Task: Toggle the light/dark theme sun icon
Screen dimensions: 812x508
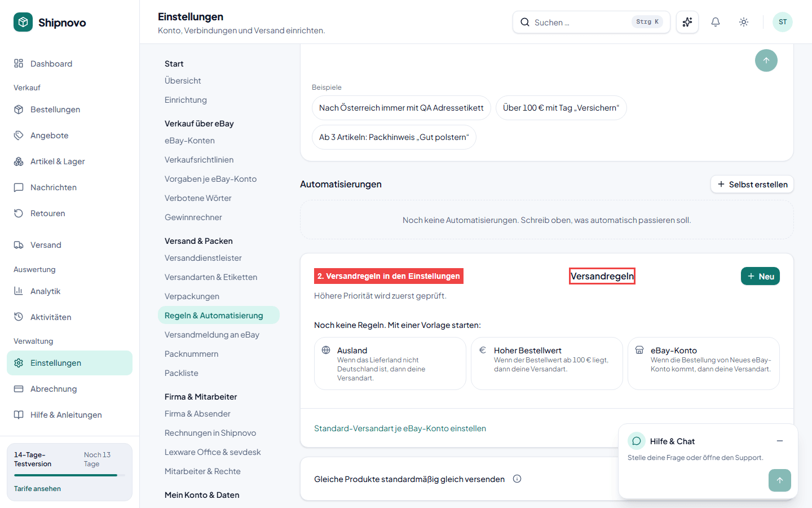Action: point(744,22)
